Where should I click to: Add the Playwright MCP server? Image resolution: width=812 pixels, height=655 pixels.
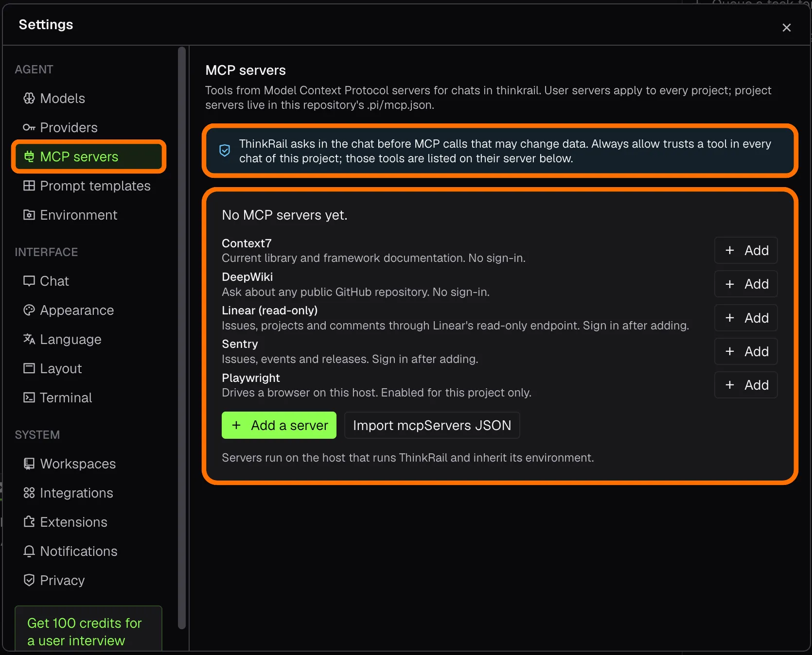pyautogui.click(x=746, y=385)
